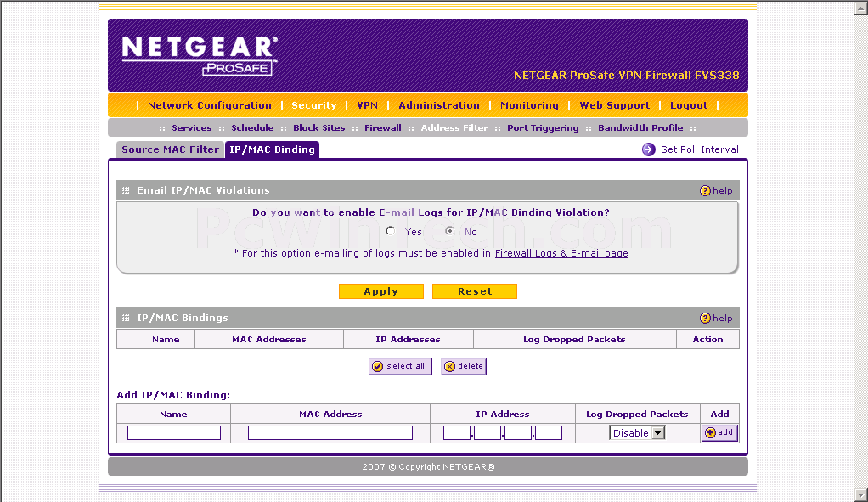
Task: Select No for e-mail logs
Action: point(449,231)
